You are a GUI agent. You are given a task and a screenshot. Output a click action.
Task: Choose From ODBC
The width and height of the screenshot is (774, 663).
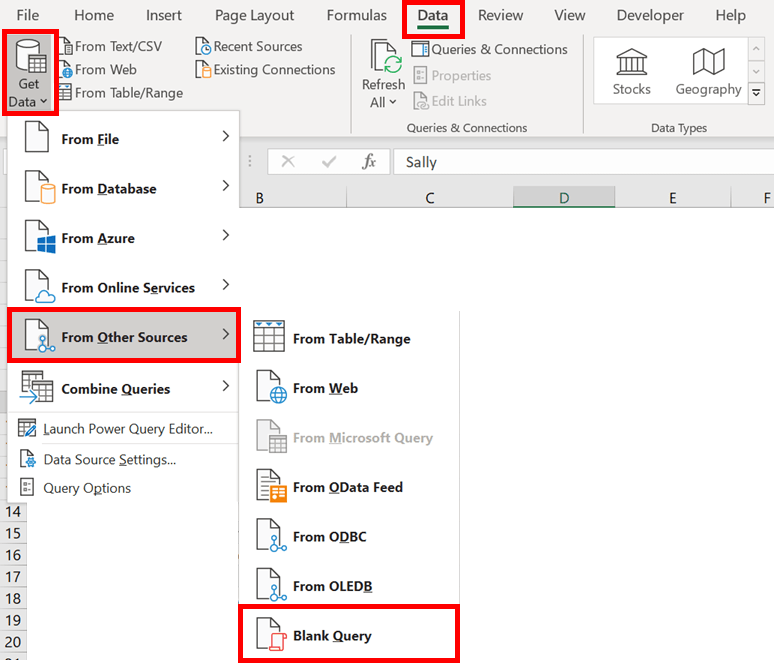pos(349,536)
